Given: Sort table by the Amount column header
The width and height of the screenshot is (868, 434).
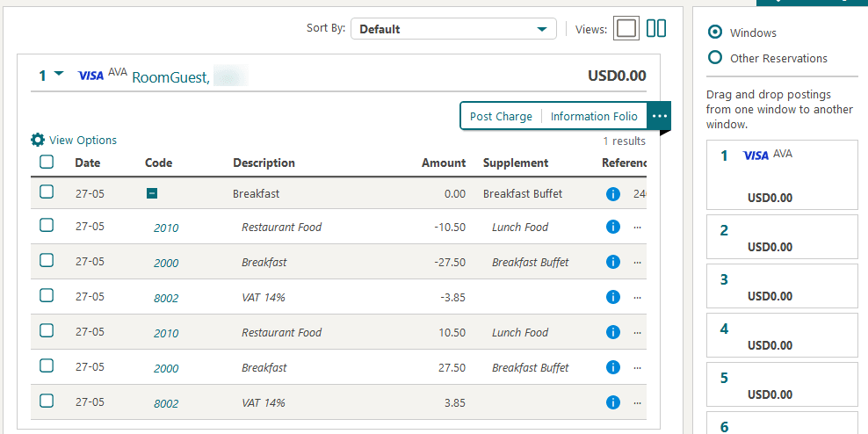Looking at the screenshot, I should click(444, 163).
